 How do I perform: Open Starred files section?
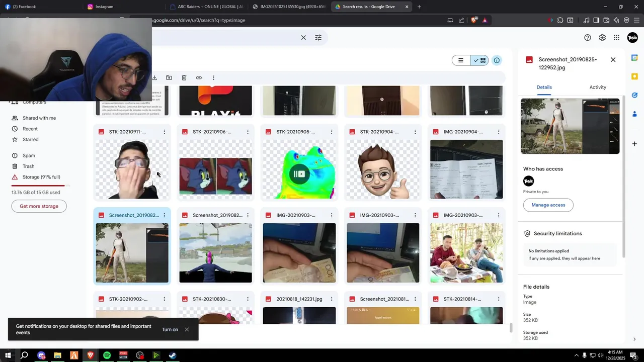pos(30,139)
